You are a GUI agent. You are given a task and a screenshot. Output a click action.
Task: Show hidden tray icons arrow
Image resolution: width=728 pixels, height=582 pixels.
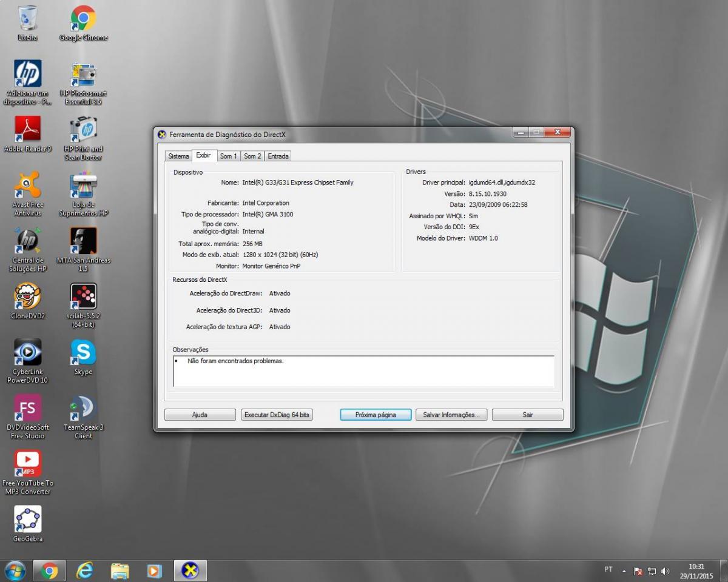(624, 571)
